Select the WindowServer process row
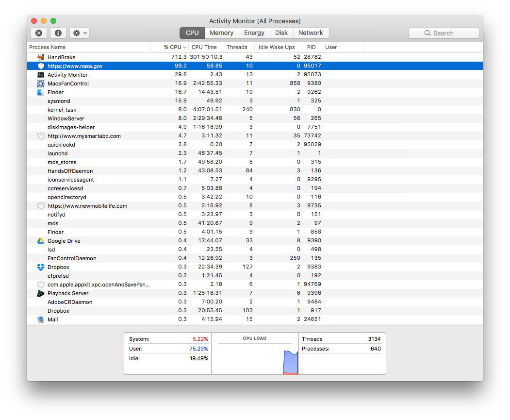 coord(255,118)
